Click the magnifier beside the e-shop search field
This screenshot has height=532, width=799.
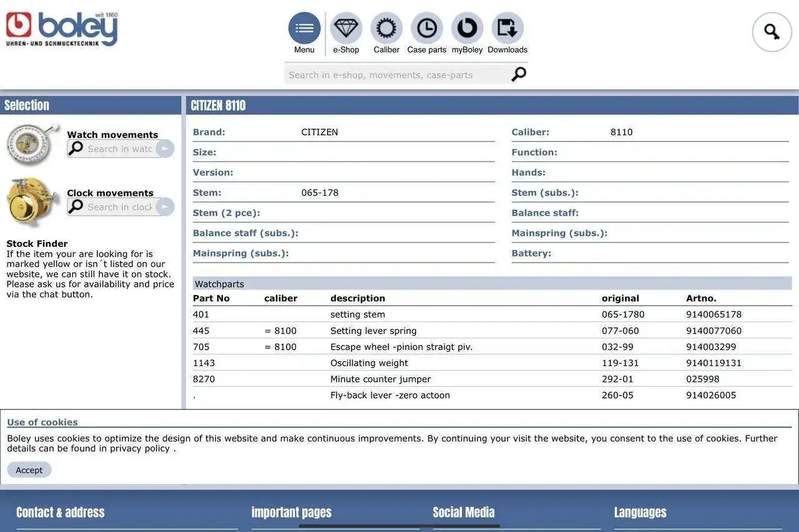click(519, 74)
